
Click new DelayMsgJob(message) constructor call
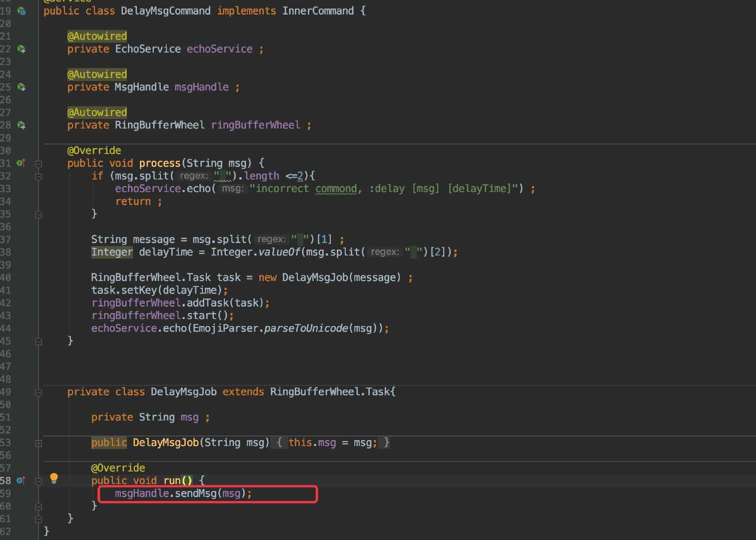(x=330, y=277)
